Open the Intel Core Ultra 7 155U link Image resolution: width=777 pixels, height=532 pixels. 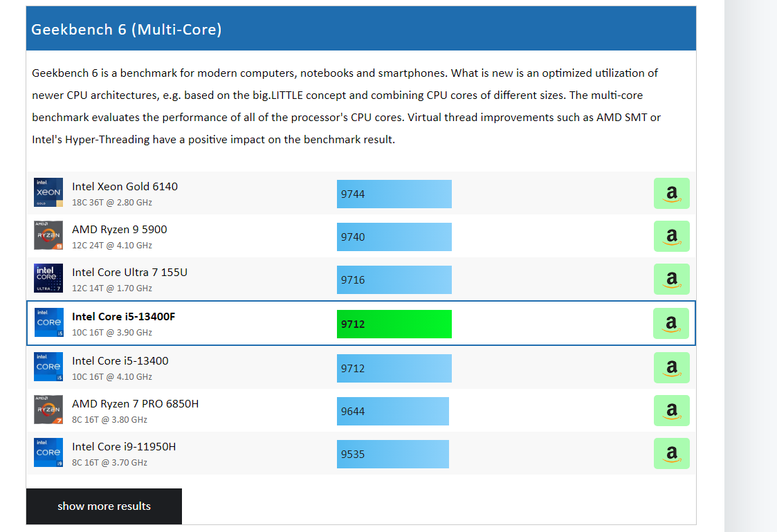tap(130, 273)
